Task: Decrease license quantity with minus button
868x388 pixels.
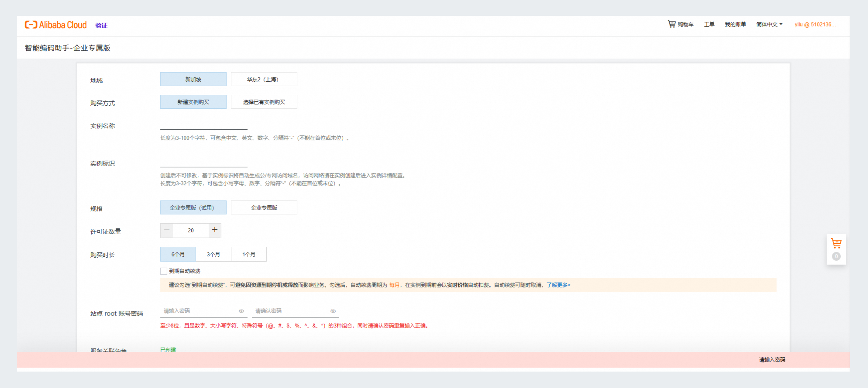Action: pos(167,230)
